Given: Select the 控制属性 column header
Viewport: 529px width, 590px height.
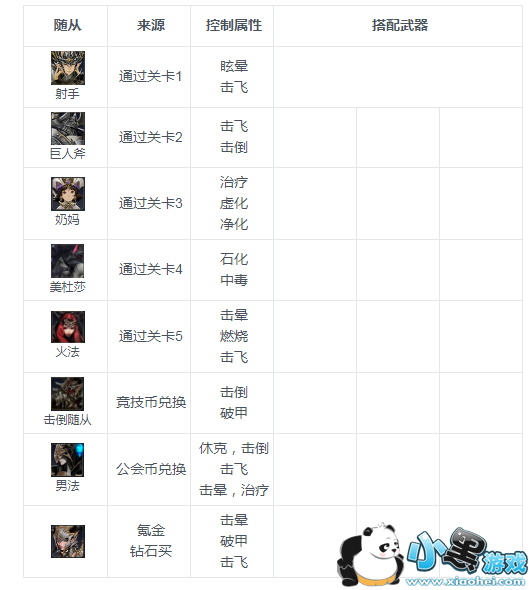Looking at the screenshot, I should pyautogui.click(x=234, y=25).
